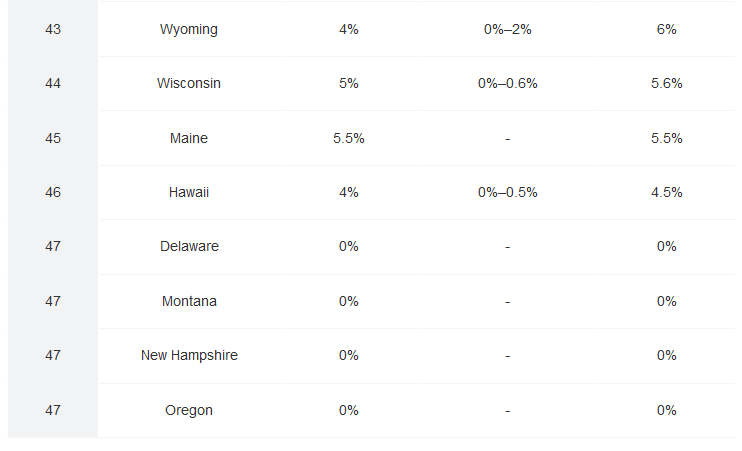Image resolution: width=742 pixels, height=451 pixels.
Task: Select the 5% value in Wisconsin's row
Action: (349, 83)
